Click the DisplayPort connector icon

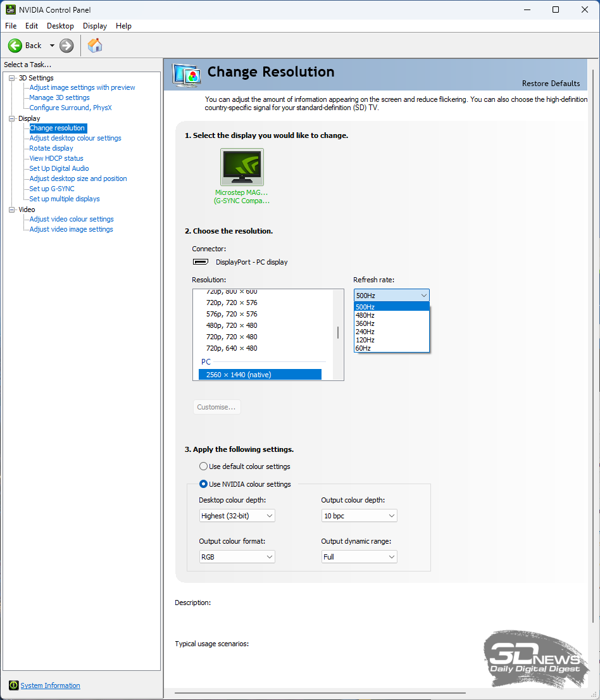click(x=201, y=262)
